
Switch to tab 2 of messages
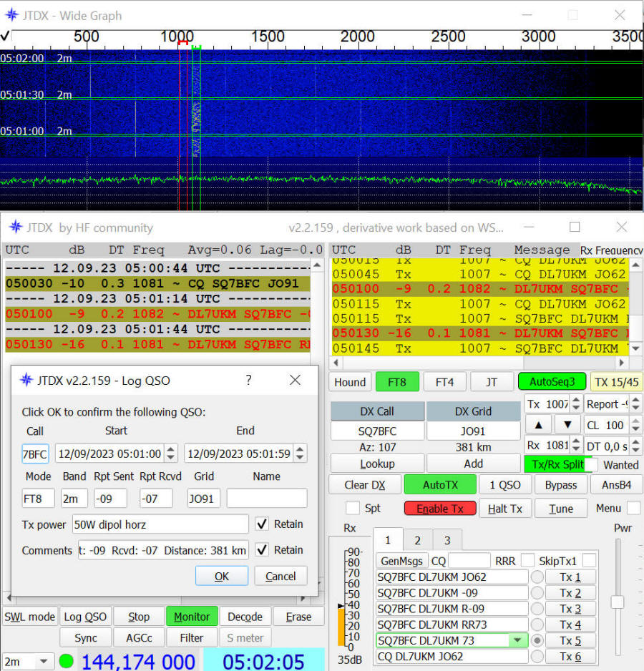(x=417, y=541)
